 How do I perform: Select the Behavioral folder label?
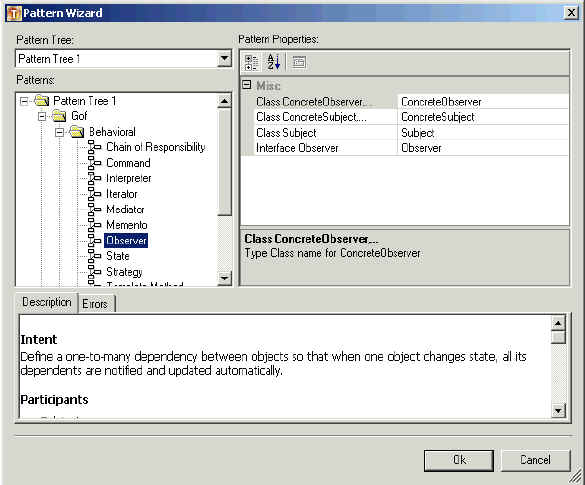(112, 132)
